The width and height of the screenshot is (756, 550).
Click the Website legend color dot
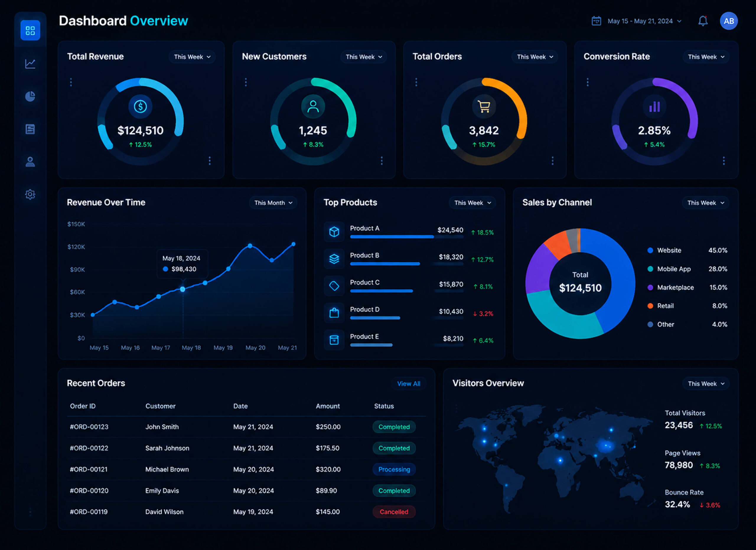click(x=650, y=251)
